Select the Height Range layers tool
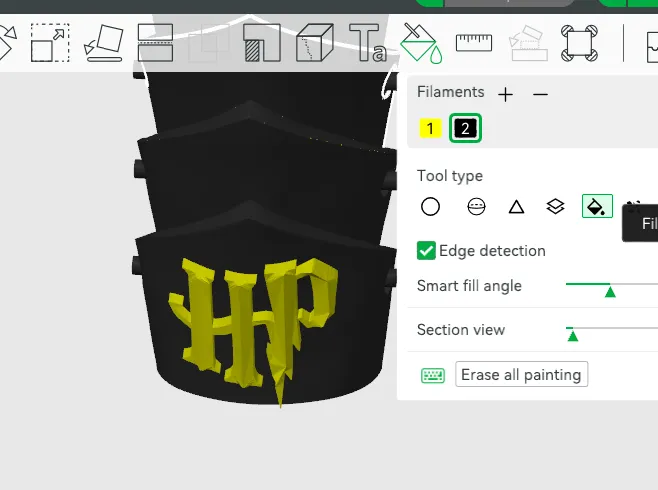This screenshot has height=490, width=658. click(555, 206)
